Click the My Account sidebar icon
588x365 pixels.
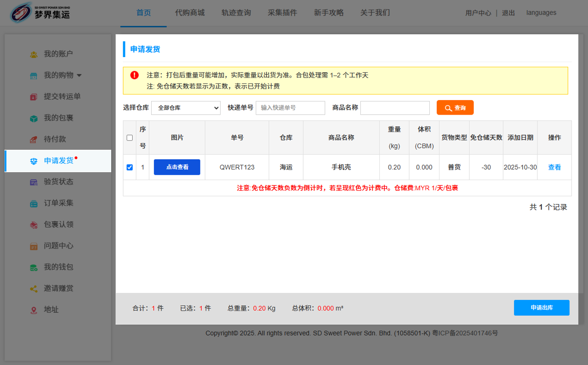[34, 54]
